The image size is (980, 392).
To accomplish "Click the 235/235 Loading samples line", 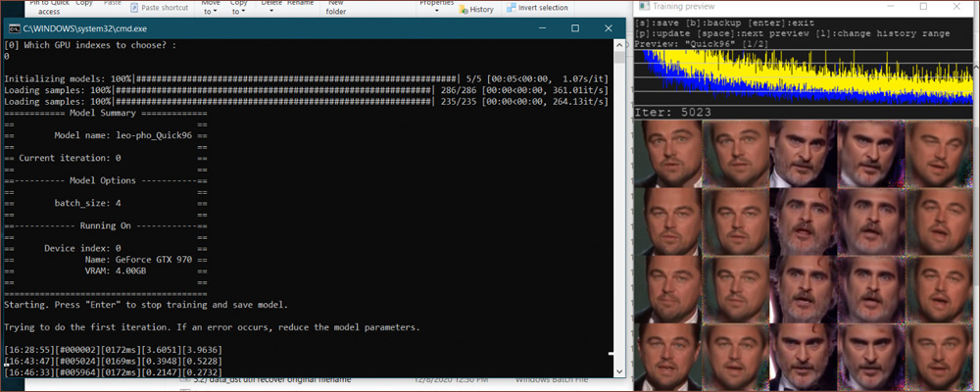I will (306, 101).
